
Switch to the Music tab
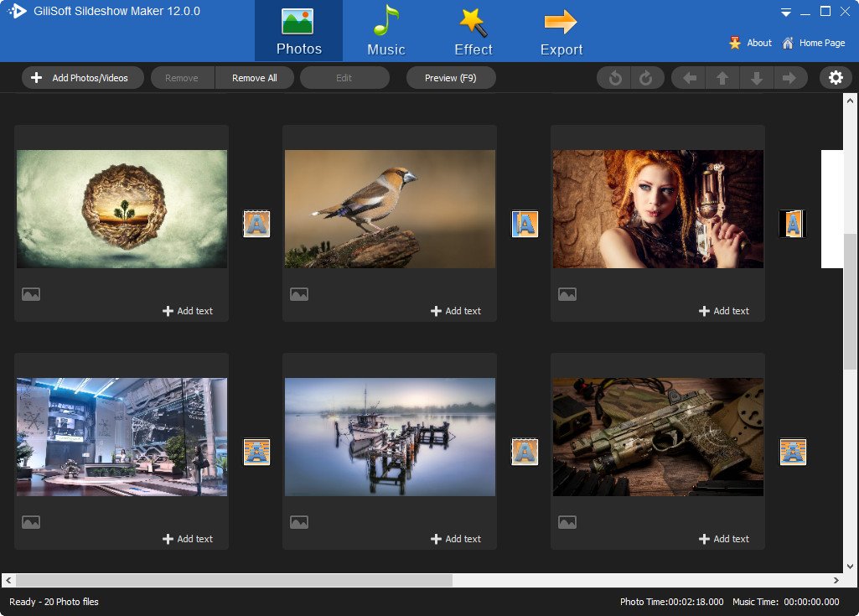(386, 31)
